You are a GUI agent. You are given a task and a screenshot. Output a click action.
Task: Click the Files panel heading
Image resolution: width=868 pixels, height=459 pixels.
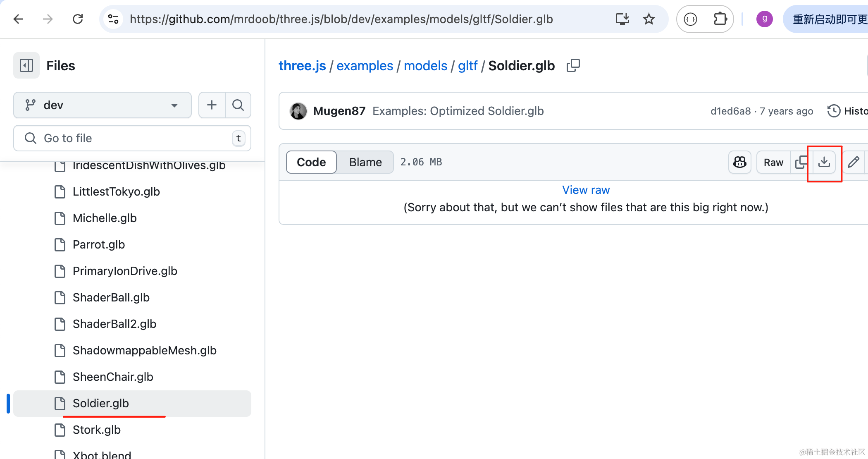tap(61, 65)
